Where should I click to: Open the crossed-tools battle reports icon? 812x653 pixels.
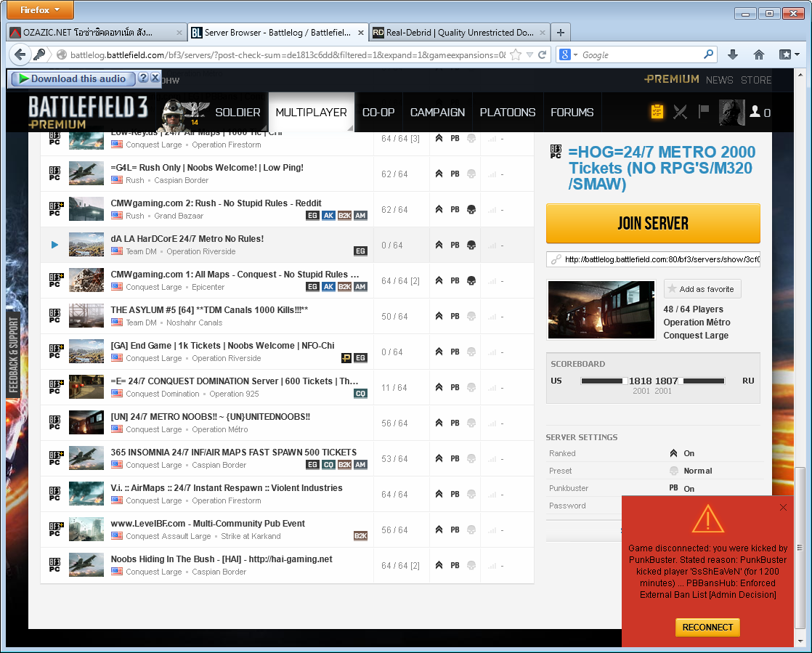(x=680, y=111)
